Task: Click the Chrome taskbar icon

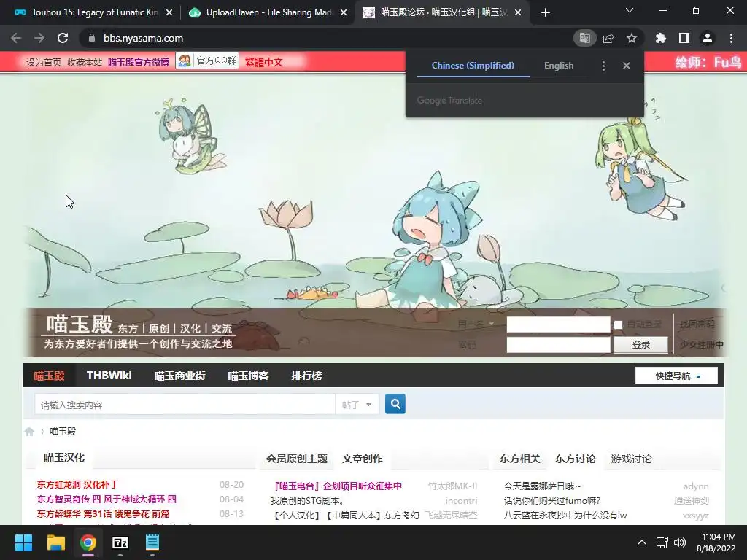Action: pos(88,542)
